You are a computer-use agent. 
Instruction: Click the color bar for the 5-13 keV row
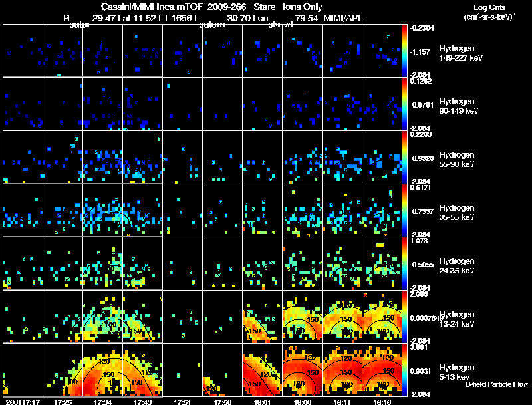[x=404, y=370]
